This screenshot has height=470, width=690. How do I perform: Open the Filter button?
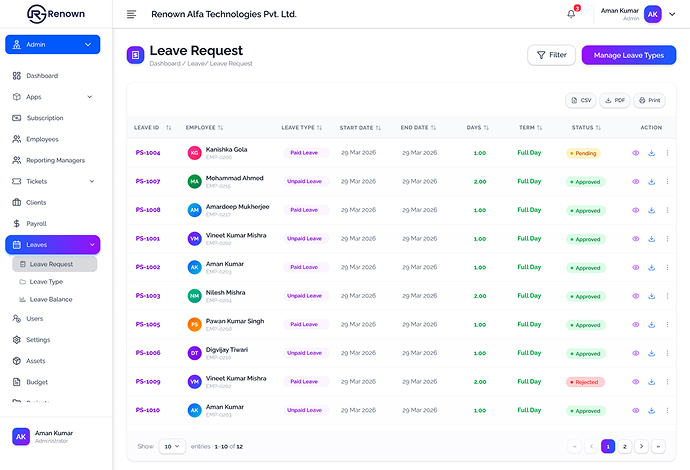[x=551, y=55]
